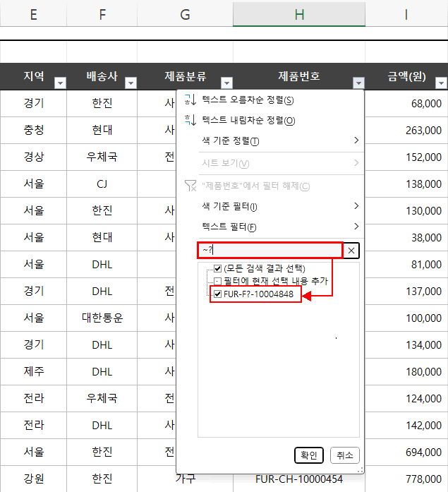Click the '취소' button
Viewport: 448px width, 492px height.
[345, 455]
